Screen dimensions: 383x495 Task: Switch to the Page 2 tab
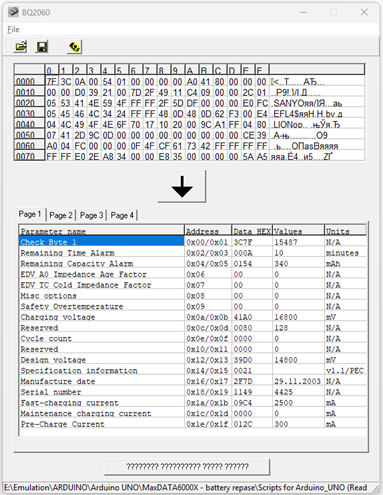coord(61,215)
